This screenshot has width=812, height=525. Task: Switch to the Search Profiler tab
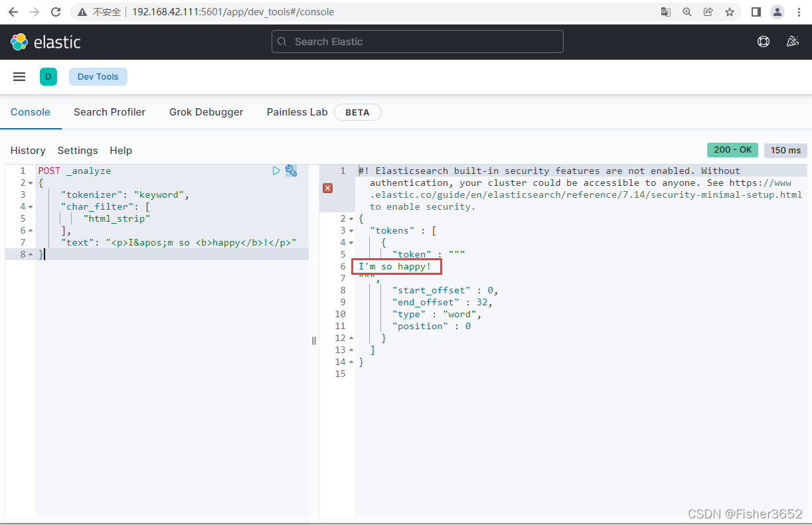110,112
